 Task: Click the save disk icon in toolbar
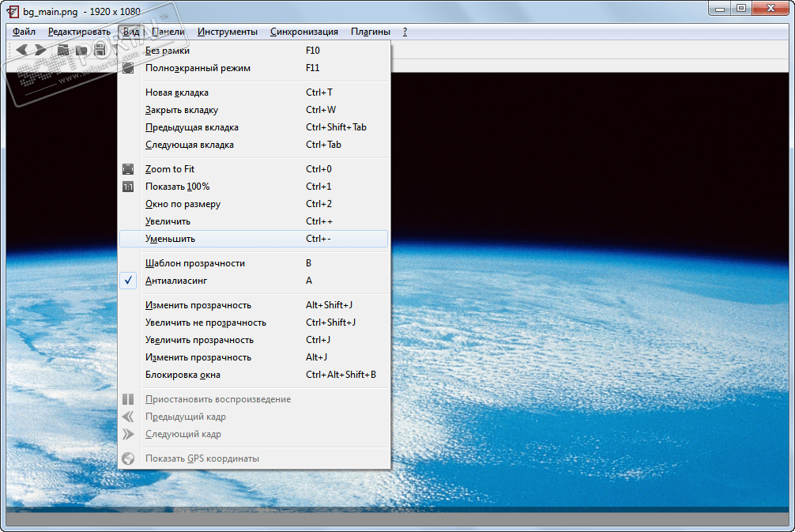[x=100, y=50]
